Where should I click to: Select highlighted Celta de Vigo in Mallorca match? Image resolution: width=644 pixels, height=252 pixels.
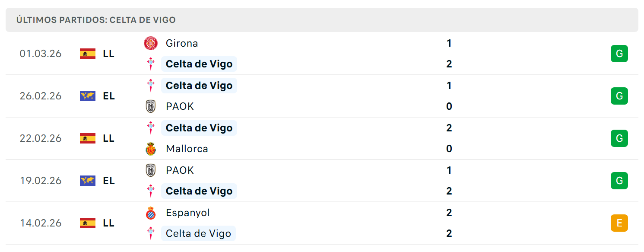[199, 128]
